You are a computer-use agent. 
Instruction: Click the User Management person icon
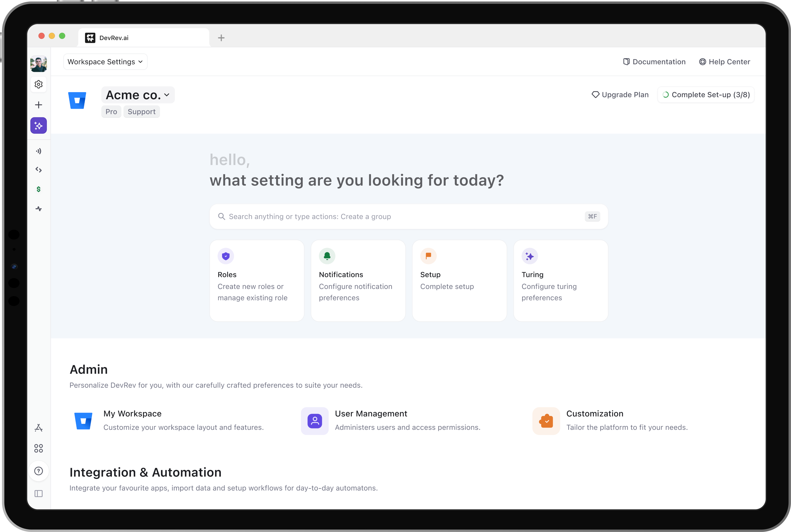point(315,421)
